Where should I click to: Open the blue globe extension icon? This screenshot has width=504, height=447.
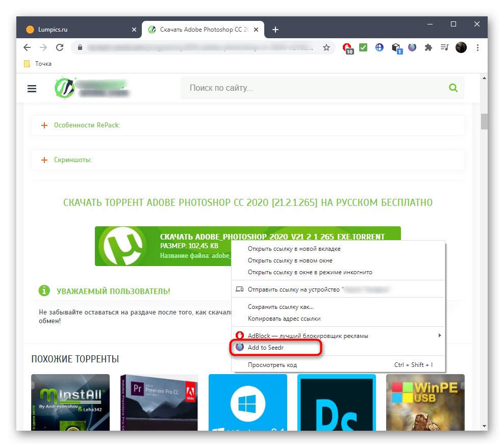380,47
